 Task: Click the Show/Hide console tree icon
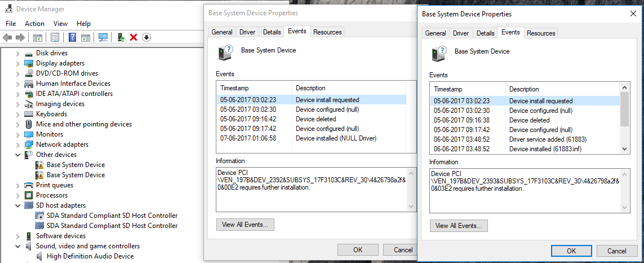click(x=38, y=38)
